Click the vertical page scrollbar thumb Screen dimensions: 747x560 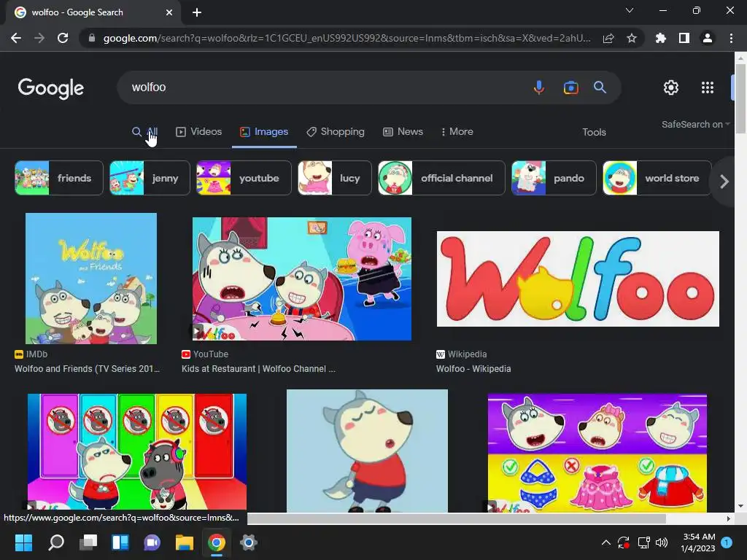coord(740,98)
